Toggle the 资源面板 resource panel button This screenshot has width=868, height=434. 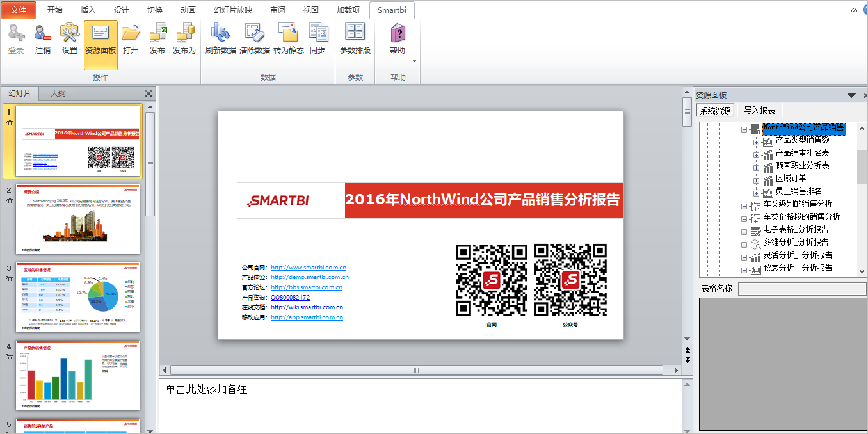(100, 45)
